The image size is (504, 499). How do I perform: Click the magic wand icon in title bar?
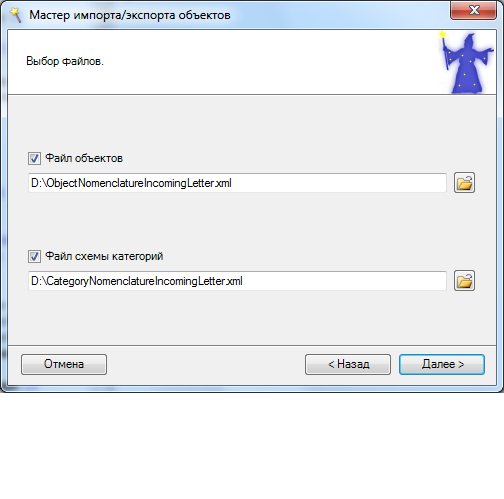tap(15, 15)
